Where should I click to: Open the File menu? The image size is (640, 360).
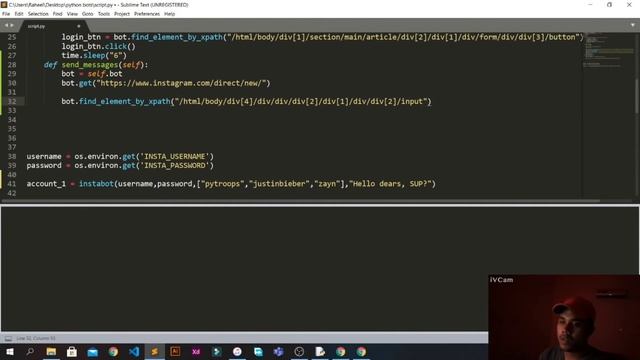pos(6,14)
